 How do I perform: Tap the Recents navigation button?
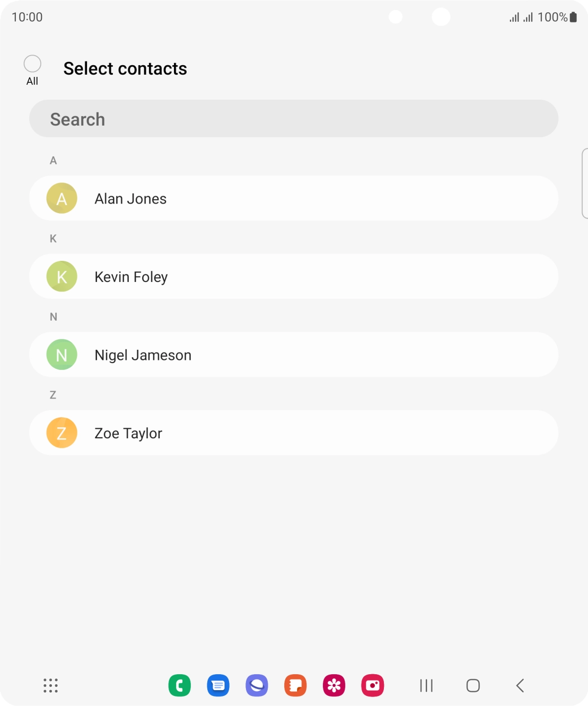(426, 685)
